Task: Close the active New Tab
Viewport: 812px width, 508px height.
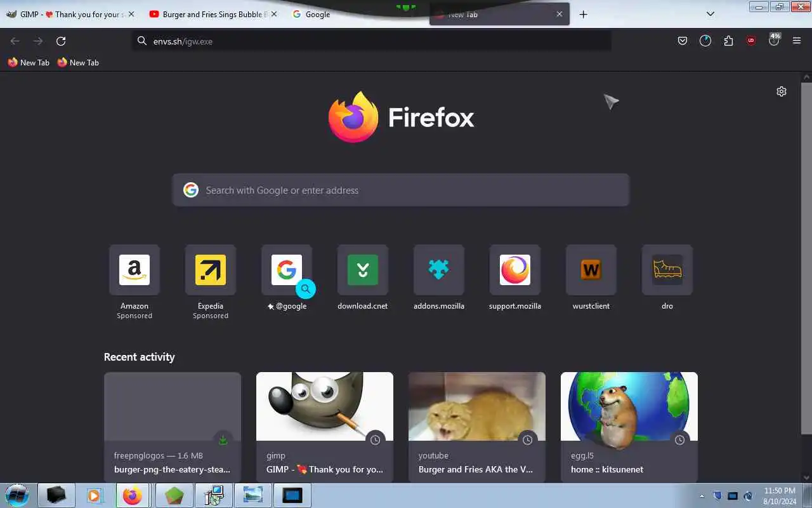Action: (x=560, y=14)
